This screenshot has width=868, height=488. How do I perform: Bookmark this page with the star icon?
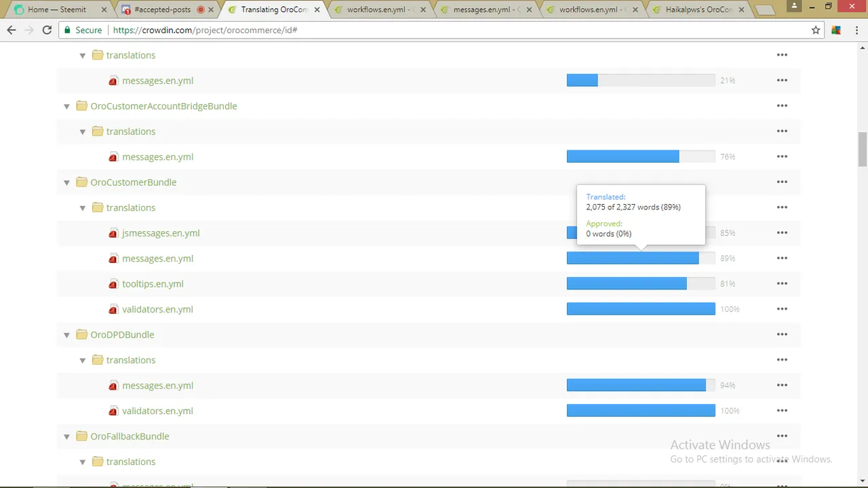(x=816, y=30)
